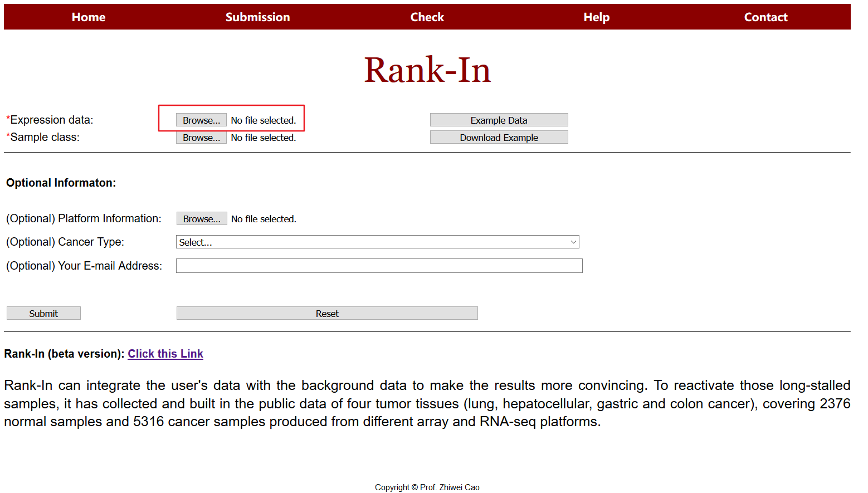Open the Check menu item
Viewport: 868px width, 493px height.
427,17
